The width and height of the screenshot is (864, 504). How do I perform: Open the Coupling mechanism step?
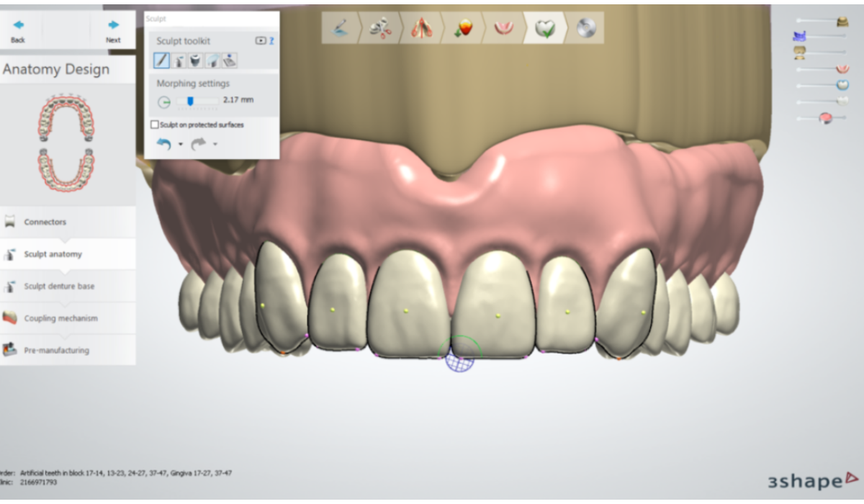(x=68, y=318)
